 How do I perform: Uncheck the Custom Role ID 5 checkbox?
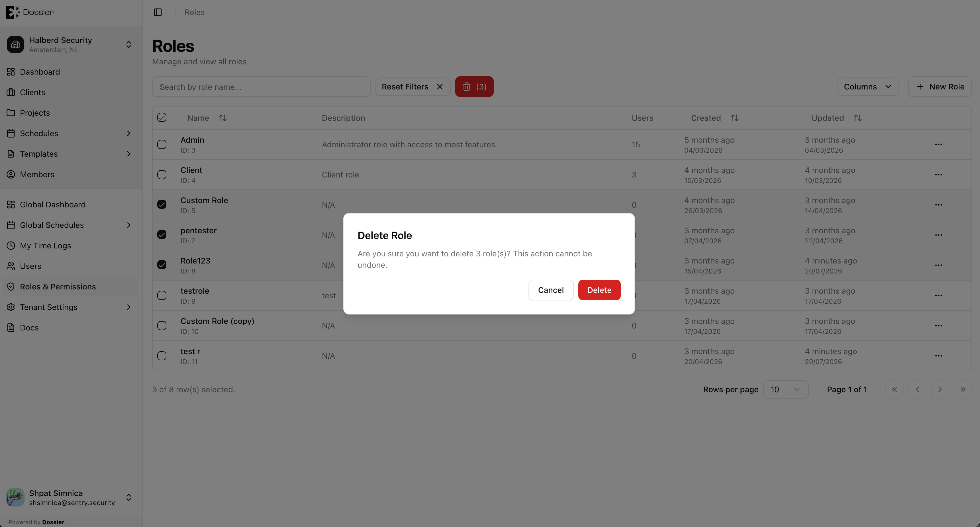point(162,205)
